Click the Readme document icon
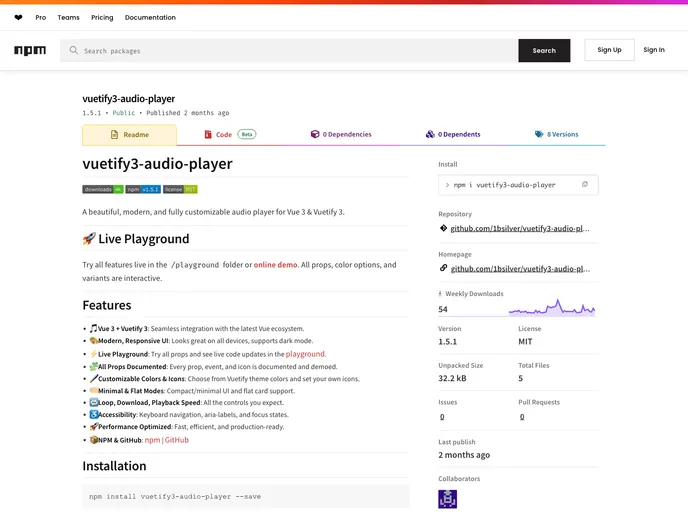Image resolution: width=688 pixels, height=512 pixels. [115, 134]
